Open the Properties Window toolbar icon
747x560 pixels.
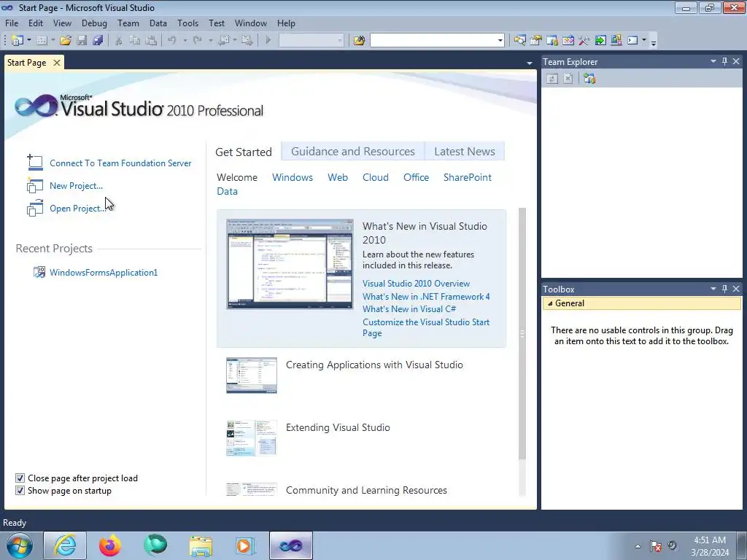coord(536,41)
